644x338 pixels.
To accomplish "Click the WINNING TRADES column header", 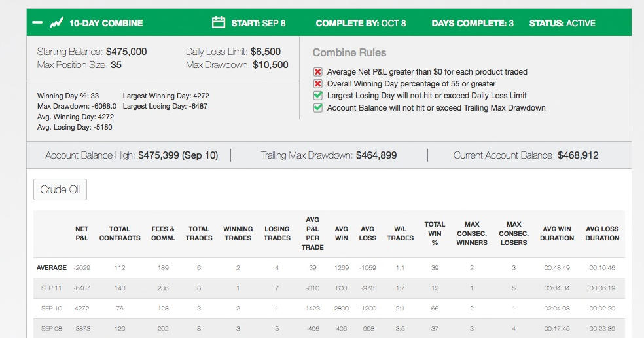I will (238, 233).
